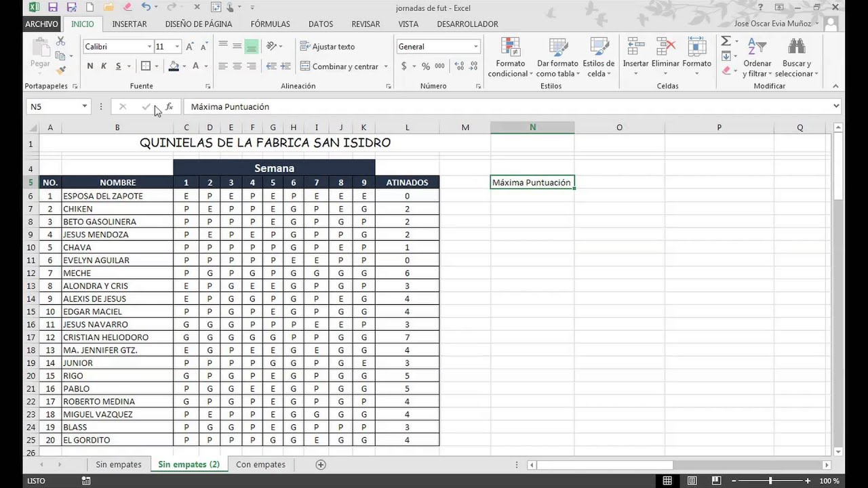Click the Increase indent icon
The width and height of the screenshot is (868, 488).
(x=285, y=66)
